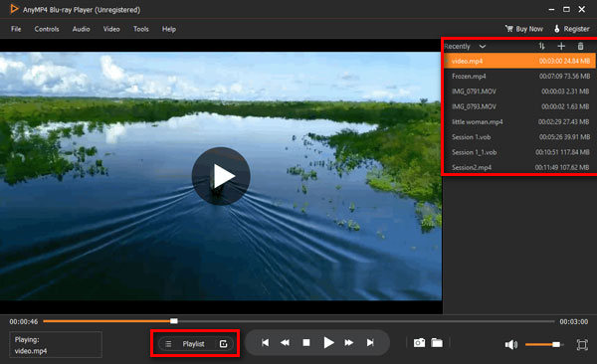
Task: Delete playlist entries with the trash icon
Action: click(581, 46)
